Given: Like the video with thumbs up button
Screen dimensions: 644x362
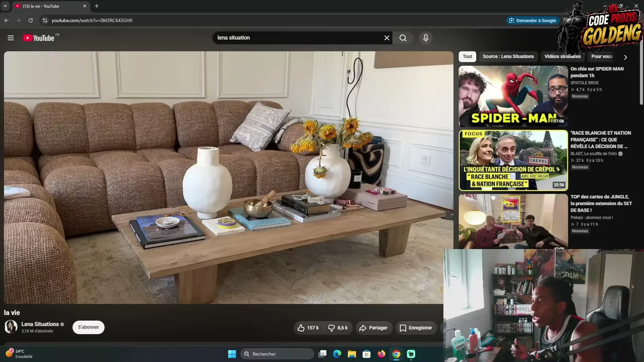Looking at the screenshot, I should (x=308, y=328).
